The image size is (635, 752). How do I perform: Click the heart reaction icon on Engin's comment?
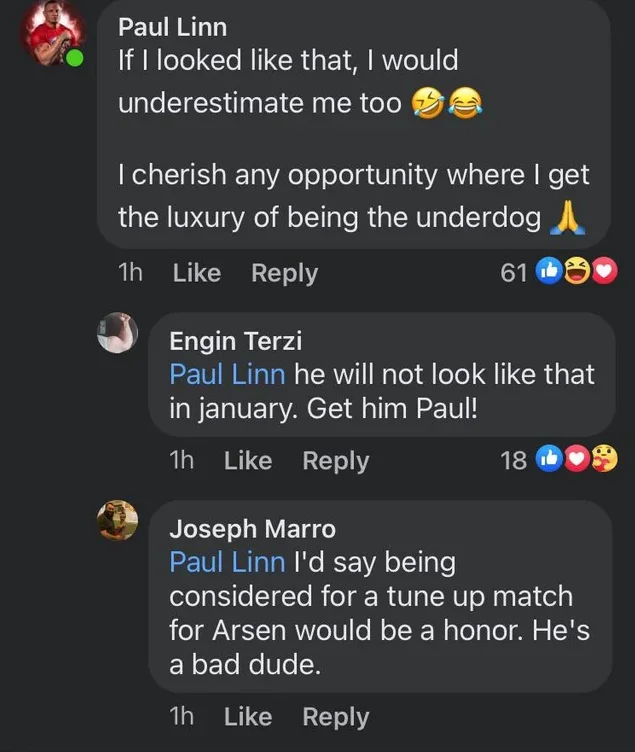pyautogui.click(x=577, y=461)
